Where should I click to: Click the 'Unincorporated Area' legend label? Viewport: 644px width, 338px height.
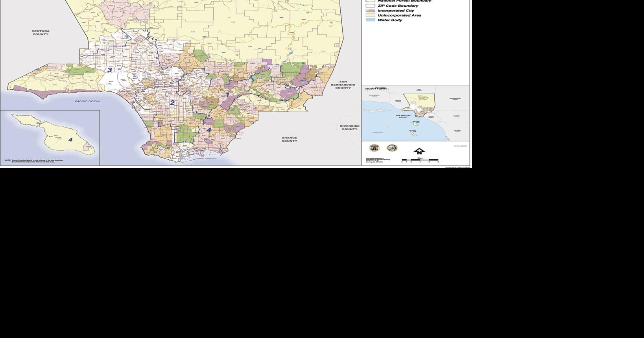pyautogui.click(x=399, y=15)
